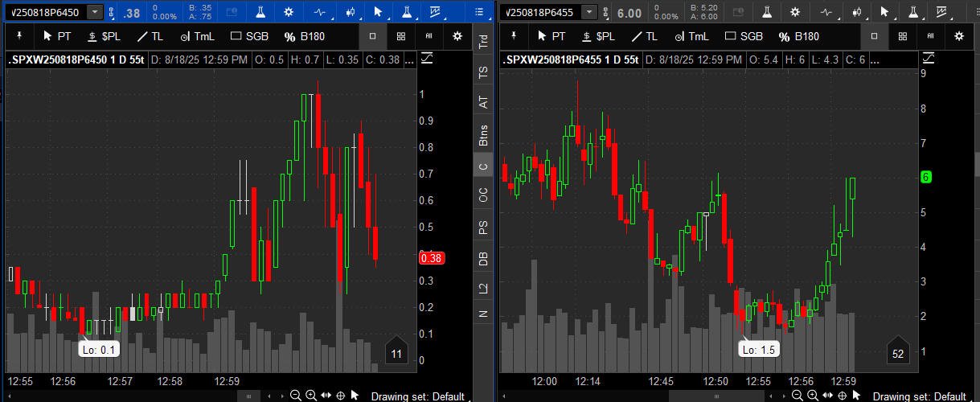Image resolution: width=980 pixels, height=402 pixels.
Task: Switch right toolbar to four-grid layout
Action: 903,36
